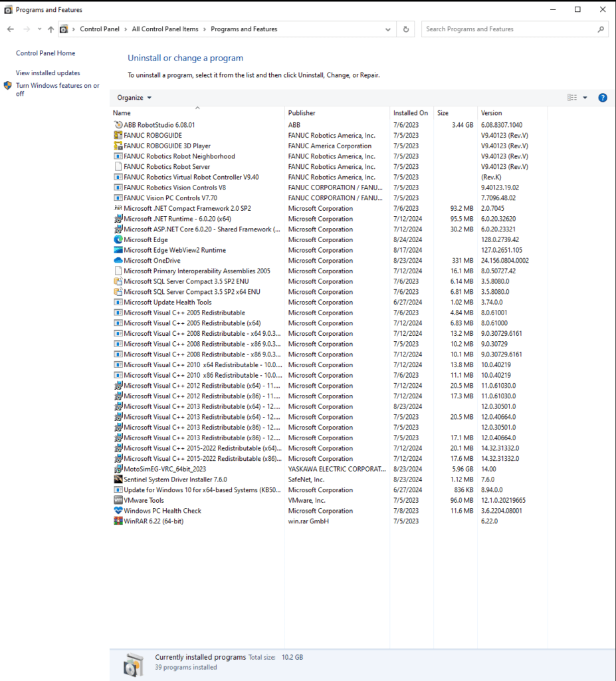Image resolution: width=616 pixels, height=681 pixels.
Task: Expand the chevron after Control Panel breadcrumb
Action: coord(126,29)
